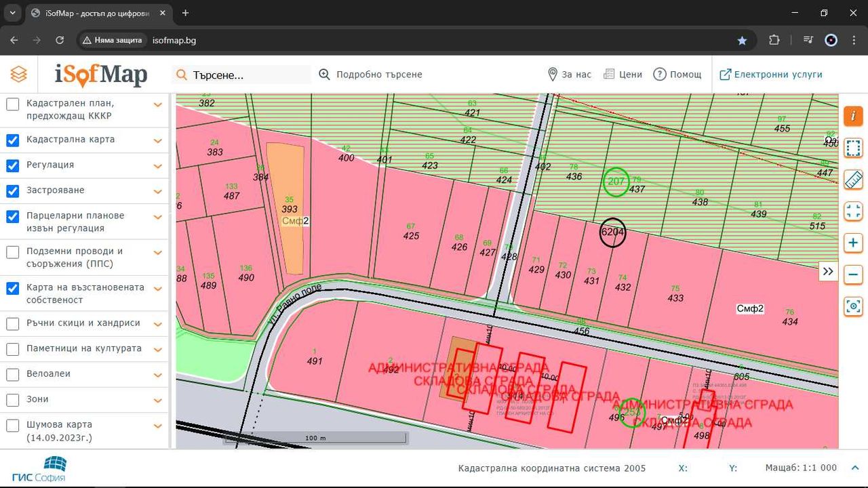Viewport: 868px width, 488px height.
Task: Click parcel number 491 on map
Action: pyautogui.click(x=315, y=361)
